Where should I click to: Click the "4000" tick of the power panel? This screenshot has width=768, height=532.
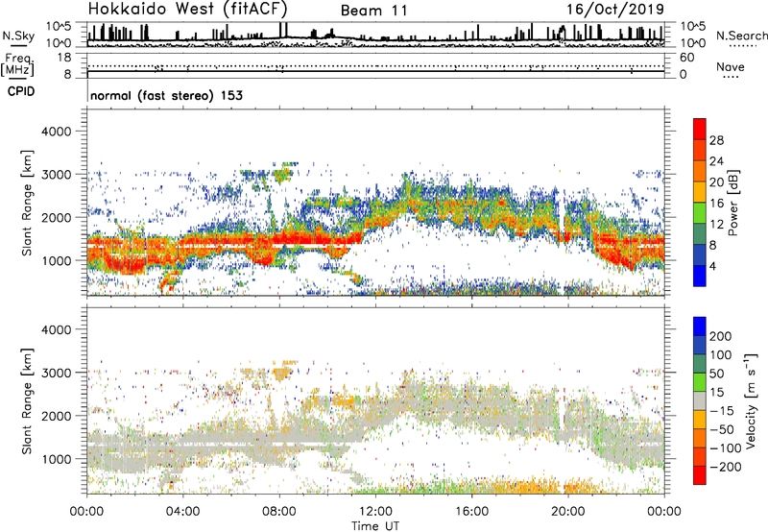[x=56, y=132]
